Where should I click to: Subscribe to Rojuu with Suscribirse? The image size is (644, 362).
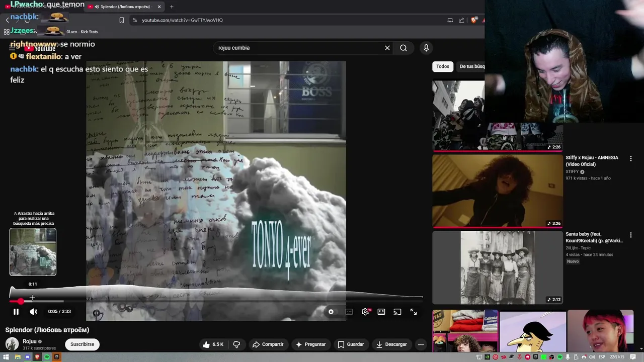(82, 344)
